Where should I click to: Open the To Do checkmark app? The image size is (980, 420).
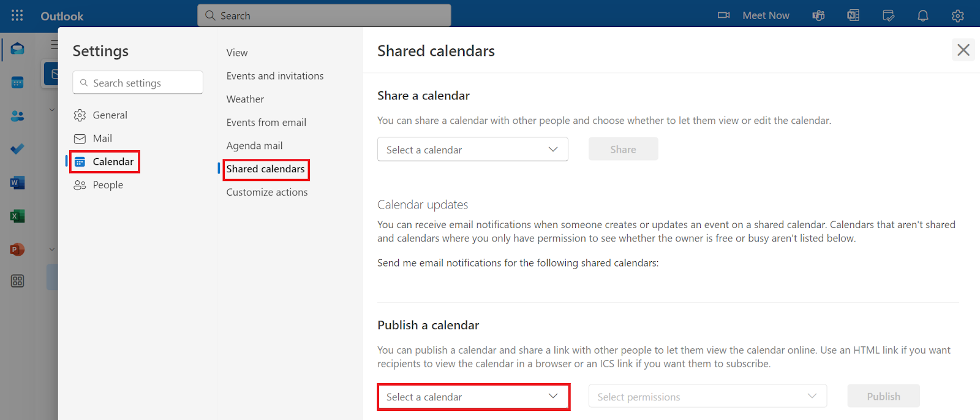[17, 149]
